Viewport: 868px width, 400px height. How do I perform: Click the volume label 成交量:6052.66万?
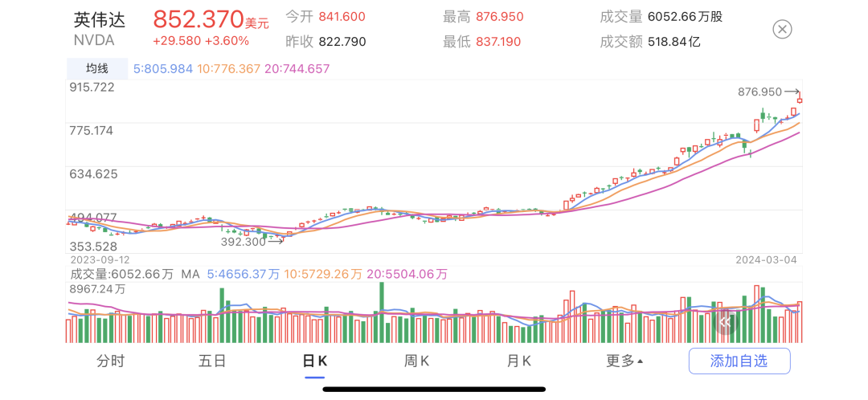(x=122, y=274)
